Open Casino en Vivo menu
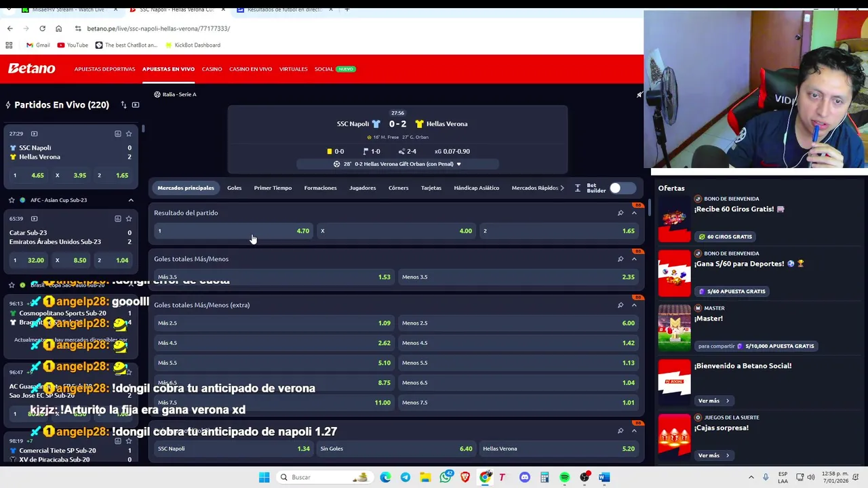The image size is (868, 488). pos(250,69)
